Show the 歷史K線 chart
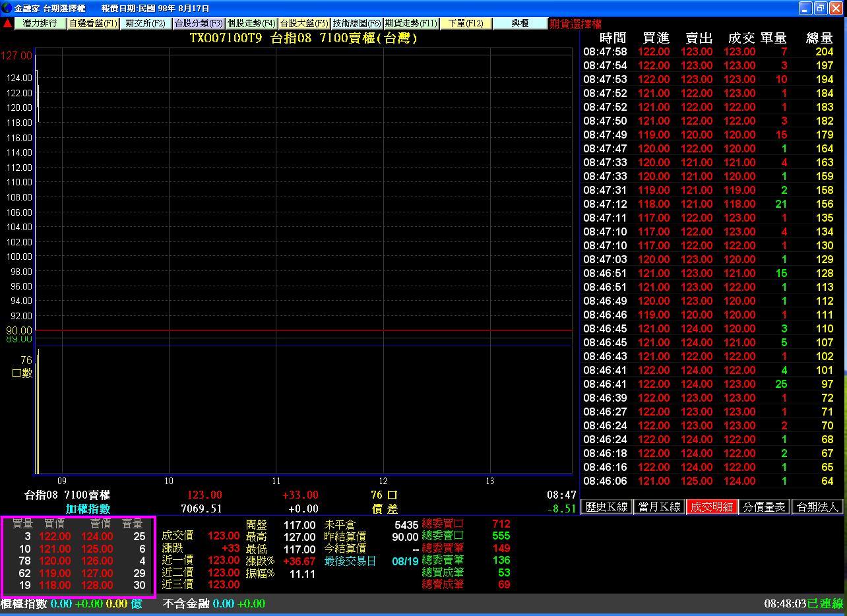This screenshot has width=847, height=616. click(x=606, y=507)
